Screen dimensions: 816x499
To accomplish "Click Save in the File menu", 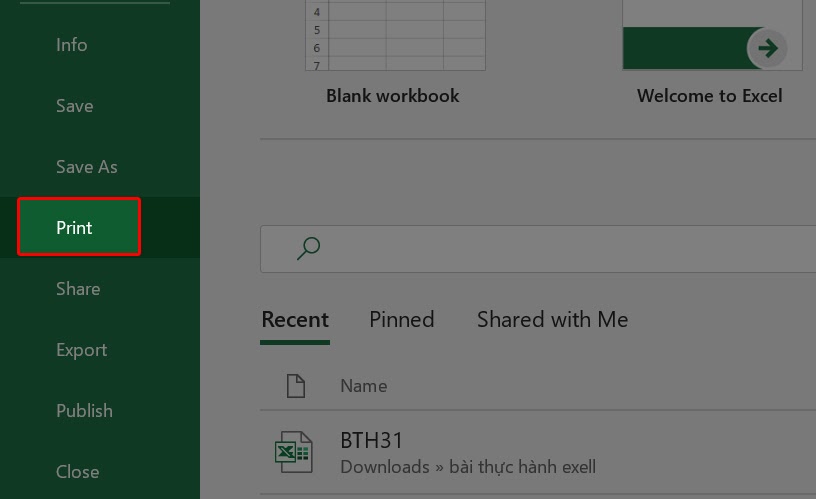I will tap(74, 106).
